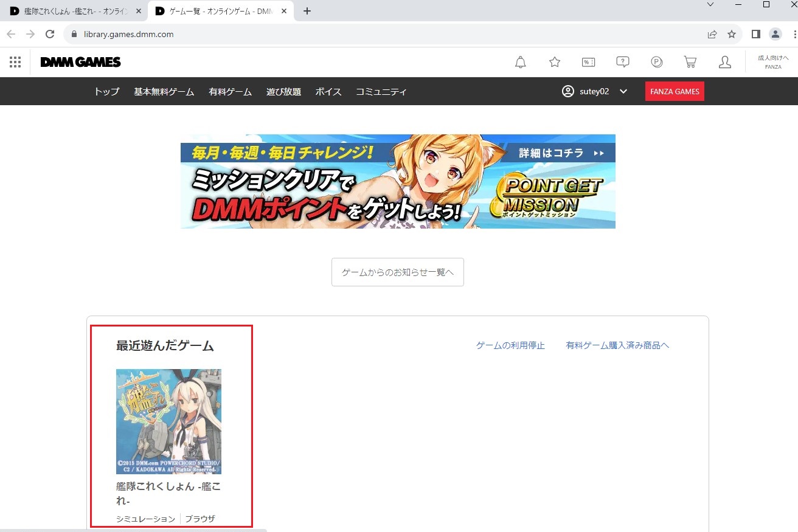Open the DMM services grid menu icon
This screenshot has width=798, height=532.
pyautogui.click(x=15, y=62)
